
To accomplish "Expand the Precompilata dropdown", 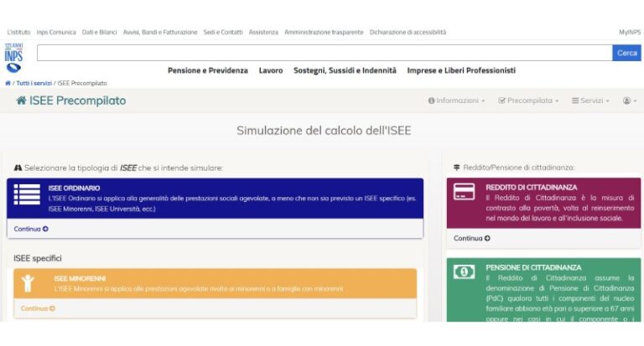I will 528,101.
